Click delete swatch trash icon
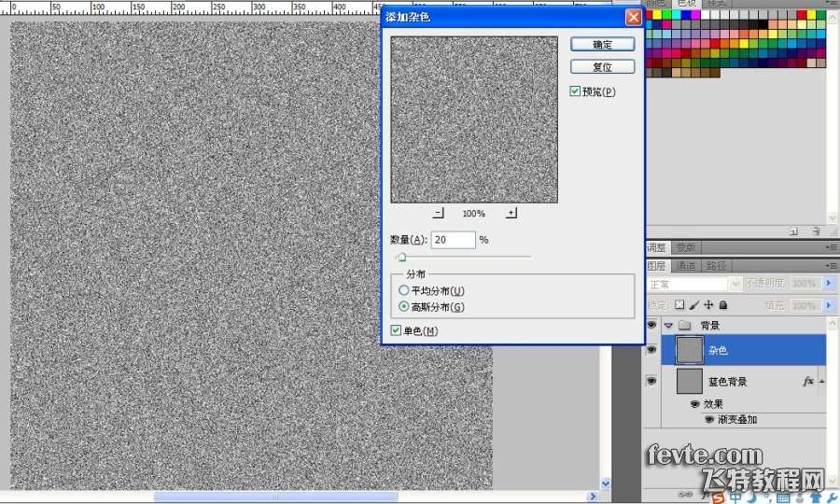Screen dimensions: 840x504 point(816,231)
